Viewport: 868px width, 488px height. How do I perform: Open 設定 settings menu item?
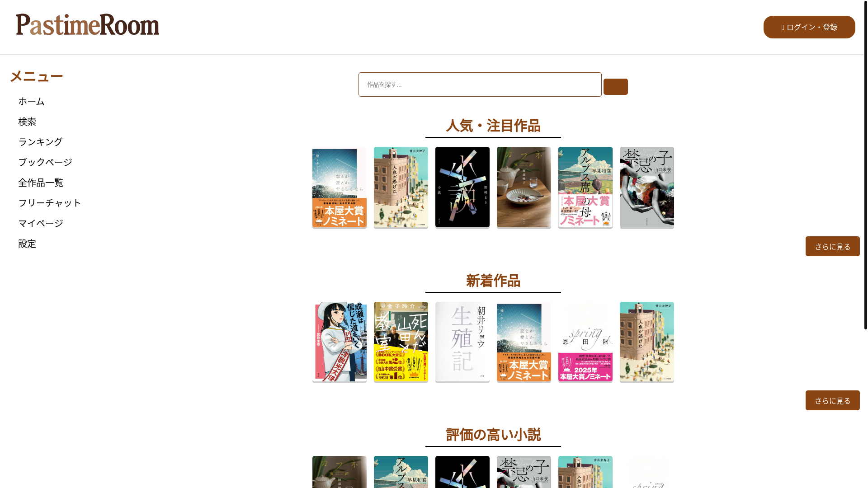pyautogui.click(x=27, y=244)
